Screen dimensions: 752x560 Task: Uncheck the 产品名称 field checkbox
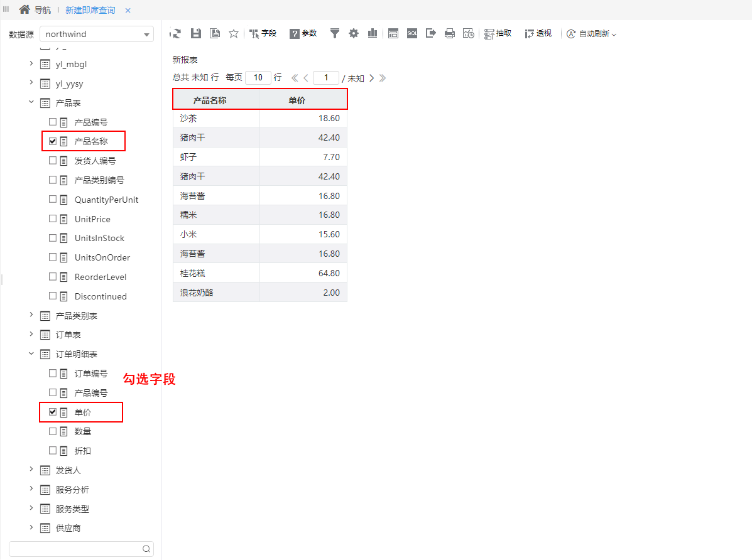coord(53,141)
